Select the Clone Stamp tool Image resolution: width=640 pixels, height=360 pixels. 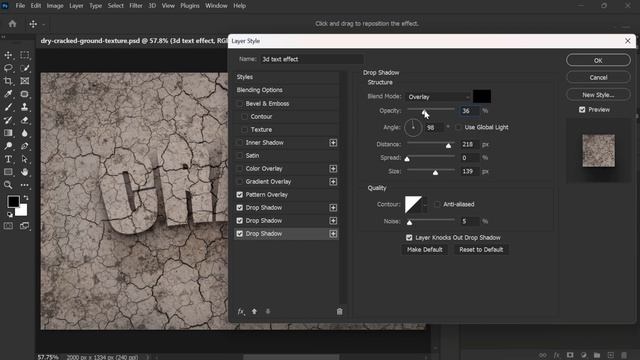tap(24, 107)
